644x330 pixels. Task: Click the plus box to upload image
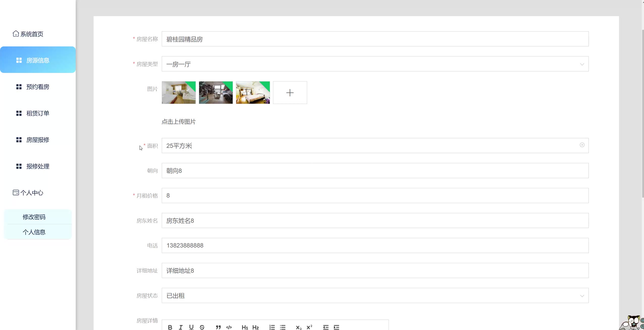(x=290, y=93)
